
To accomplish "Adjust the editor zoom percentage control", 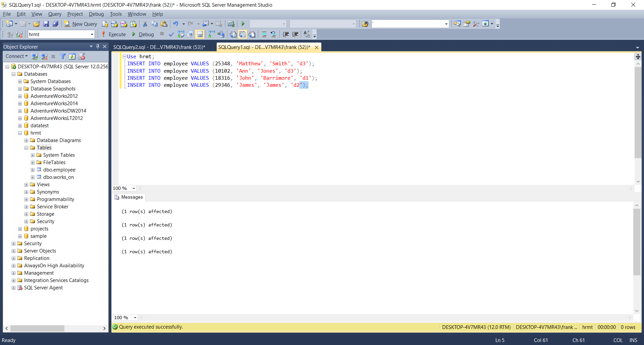I will [123, 188].
